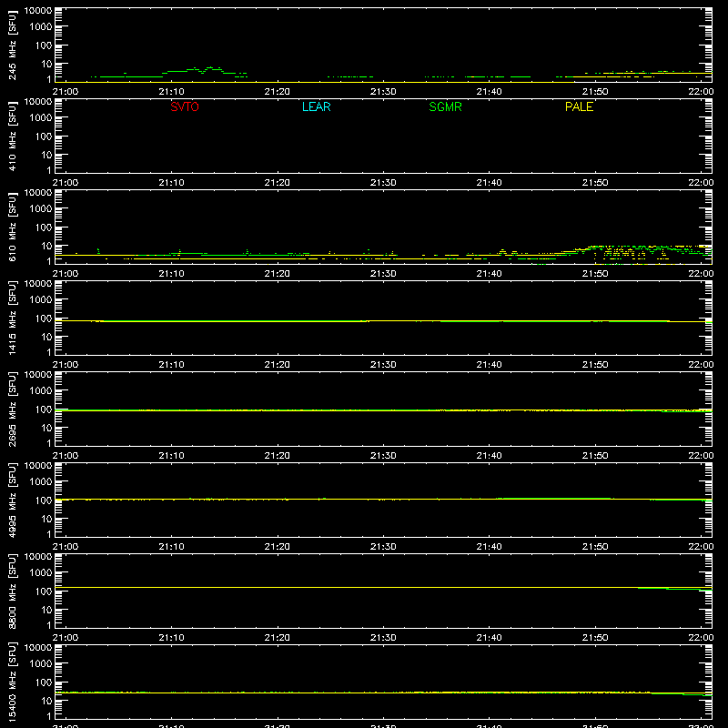This screenshot has width=728, height=728.
Task: Select the 2695 MHz [SFU] axis title
Action: [x=13, y=409]
